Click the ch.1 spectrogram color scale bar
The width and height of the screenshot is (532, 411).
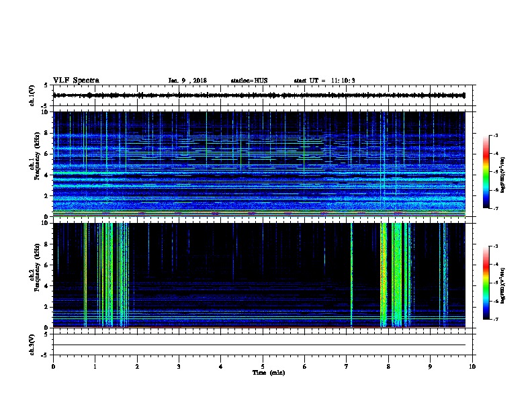point(486,172)
